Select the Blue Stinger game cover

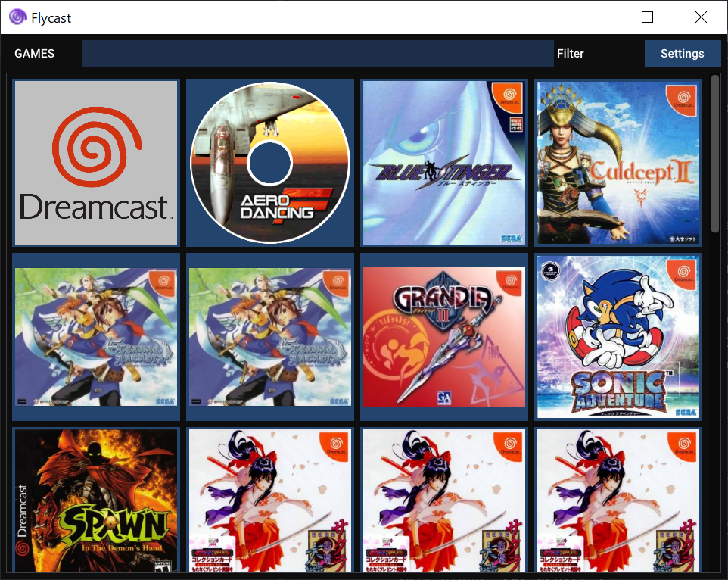click(444, 163)
